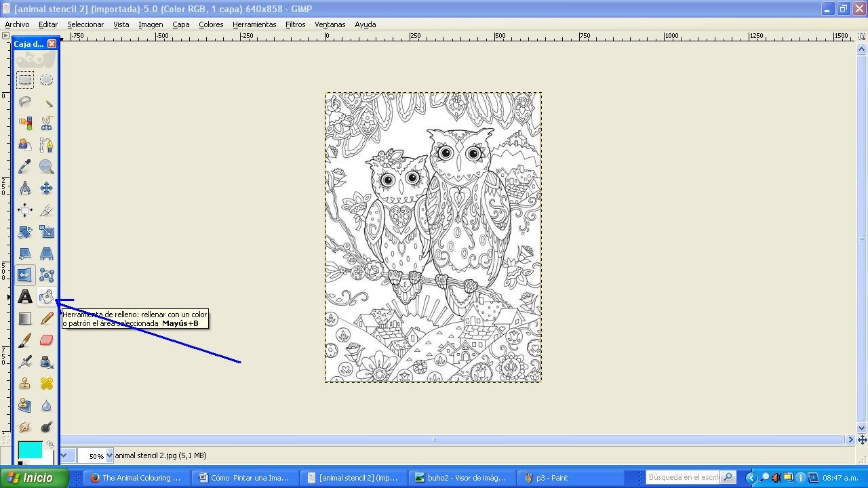The height and width of the screenshot is (488, 868).
Task: Open the cyan foreground color swatch
Action: tap(30, 449)
